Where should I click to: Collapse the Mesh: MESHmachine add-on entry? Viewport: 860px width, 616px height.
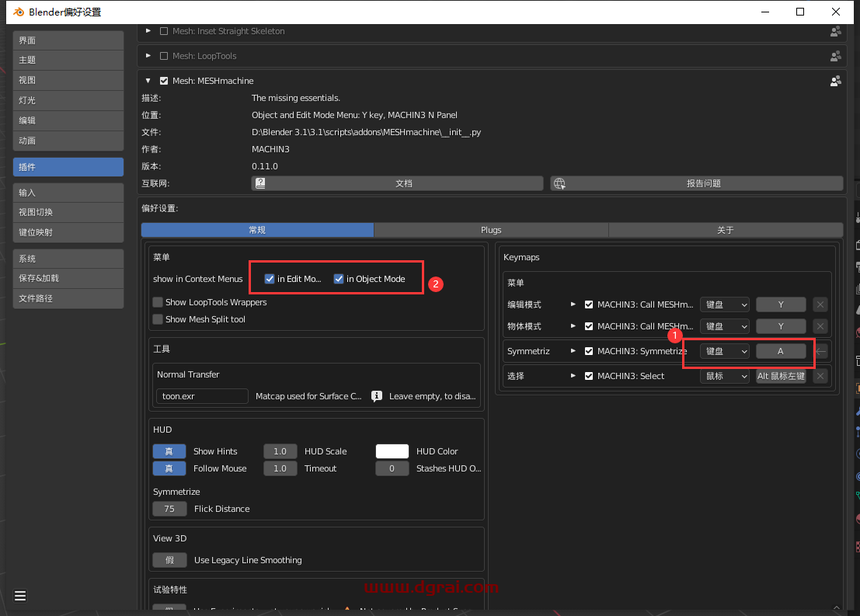pos(148,81)
